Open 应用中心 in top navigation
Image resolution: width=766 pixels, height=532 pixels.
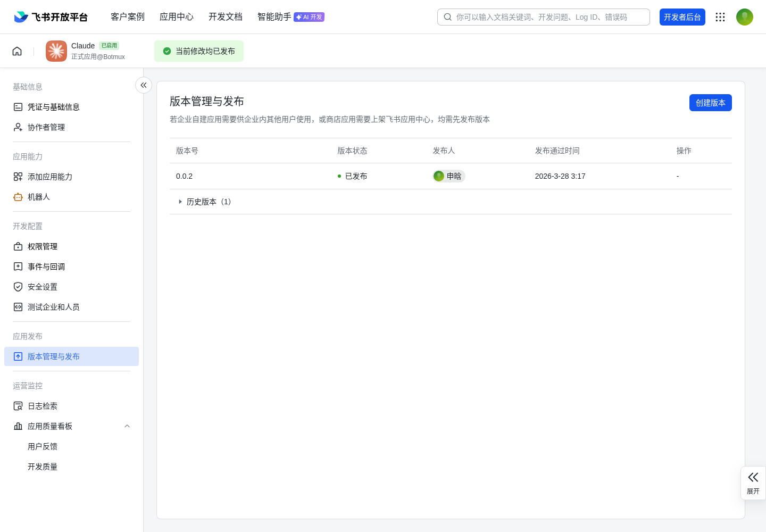177,17
